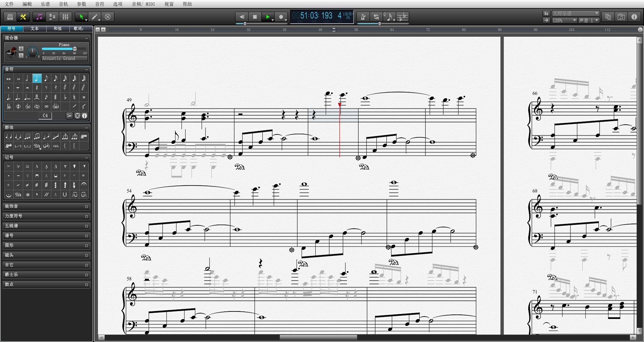644x342 pixels.
Task: Select the eighth note symbol
Action: coord(46,78)
